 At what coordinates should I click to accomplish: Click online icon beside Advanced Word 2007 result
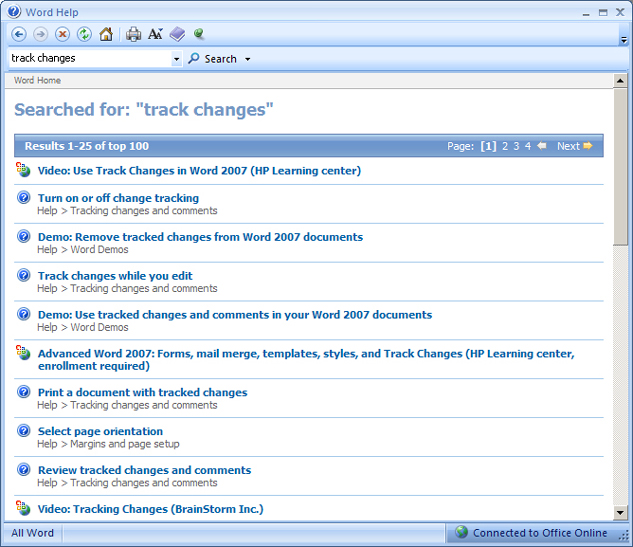coord(23,352)
